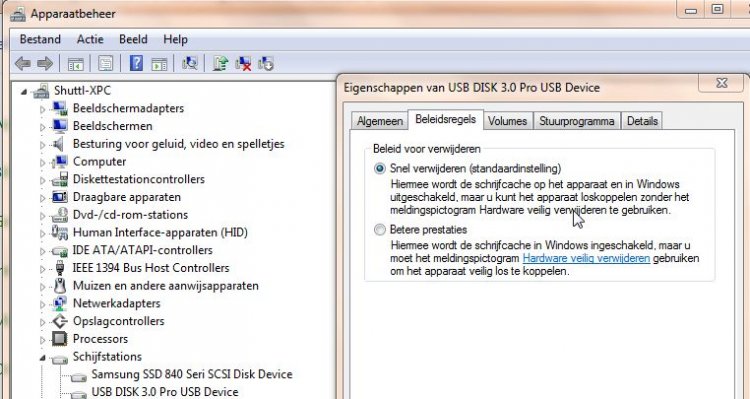
Task: Expand the Netwerkadapters category
Action: click(x=42, y=305)
